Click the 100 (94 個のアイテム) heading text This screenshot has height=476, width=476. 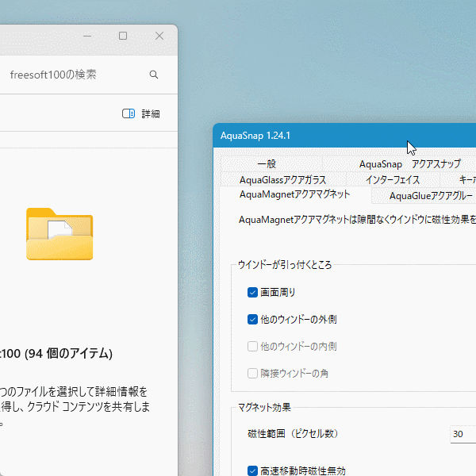(x=56, y=354)
